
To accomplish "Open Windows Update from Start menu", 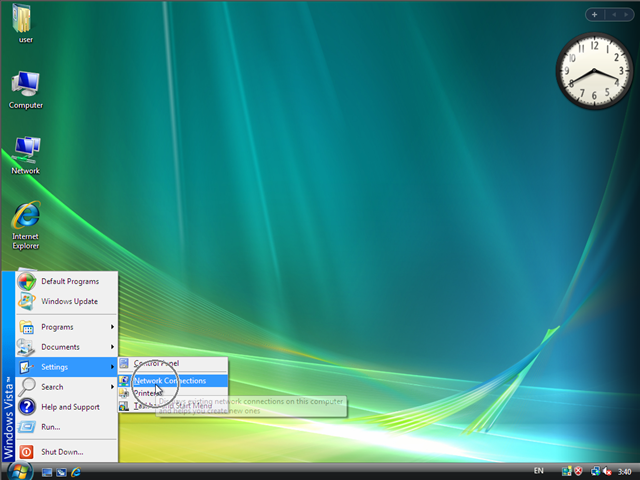I will click(x=67, y=301).
